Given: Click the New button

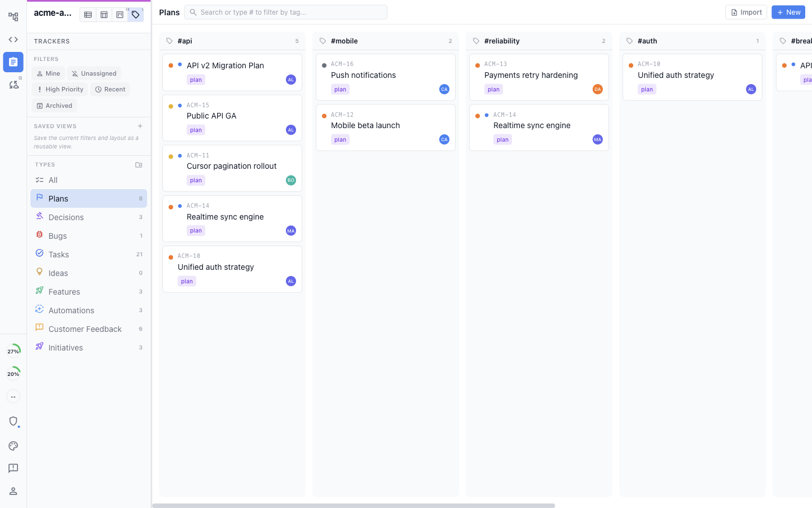Looking at the screenshot, I should coord(788,12).
